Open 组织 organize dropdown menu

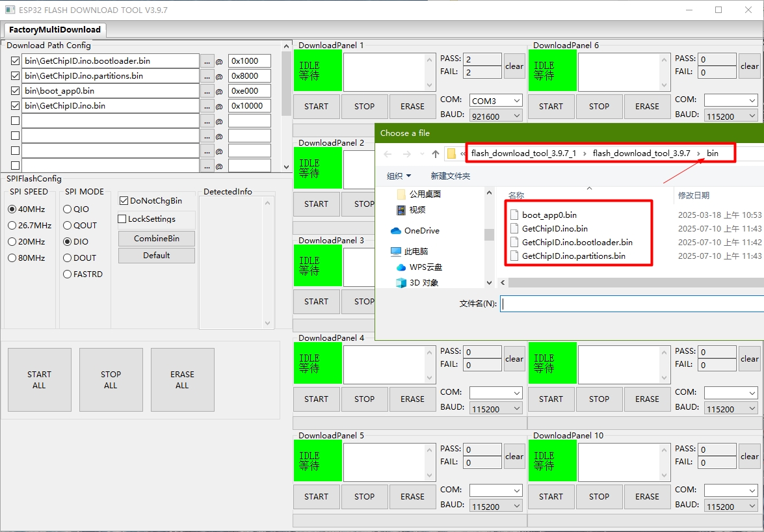399,176
